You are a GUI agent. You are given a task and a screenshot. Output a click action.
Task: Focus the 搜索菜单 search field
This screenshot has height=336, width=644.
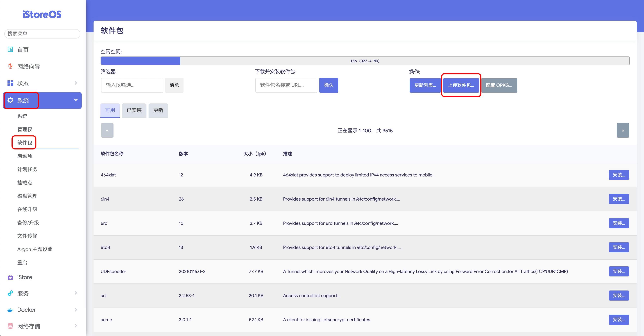click(42, 33)
